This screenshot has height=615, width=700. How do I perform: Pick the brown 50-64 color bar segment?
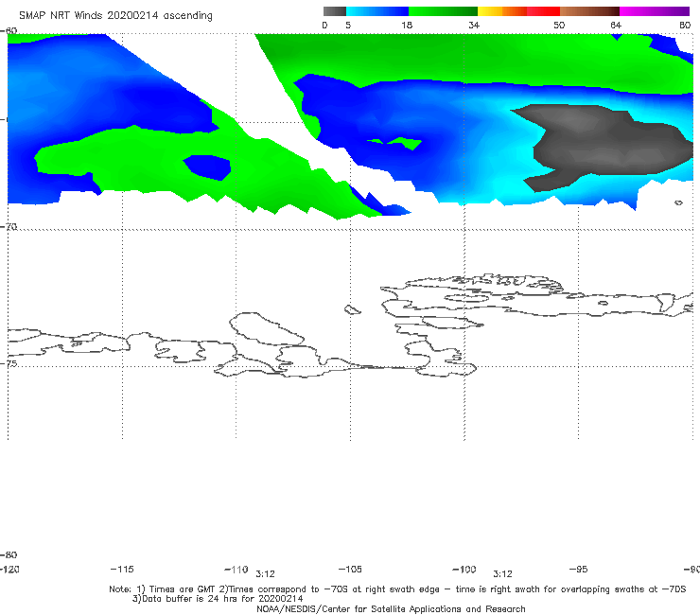pos(589,11)
